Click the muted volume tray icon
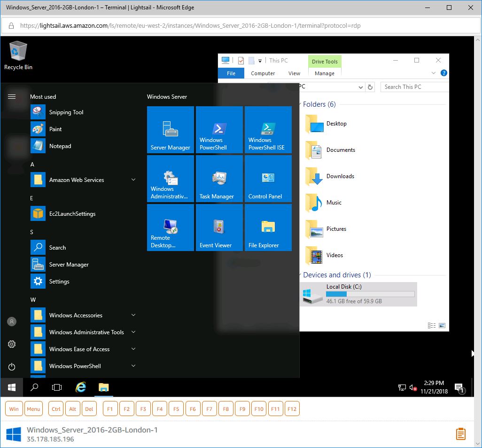482x448 pixels. click(x=413, y=387)
